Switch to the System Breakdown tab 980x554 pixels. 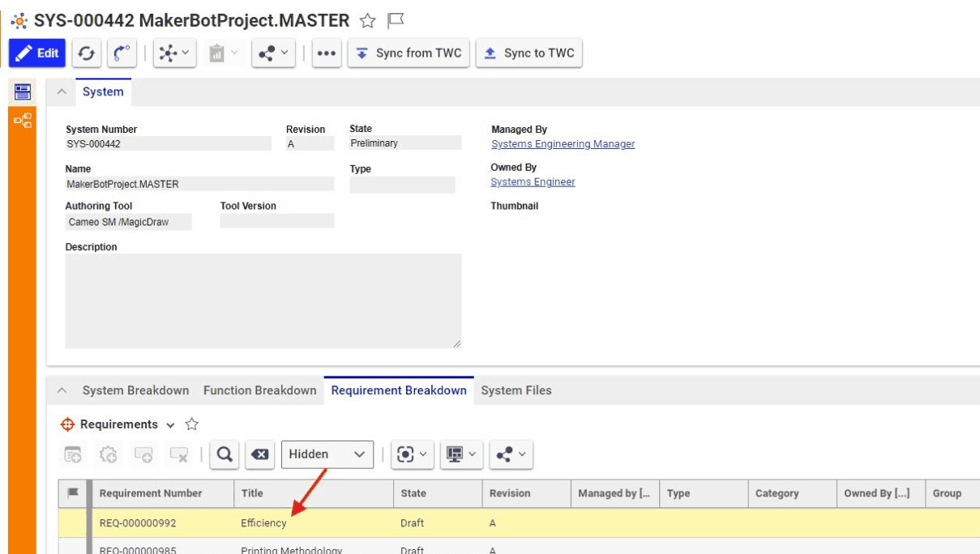[x=135, y=390]
